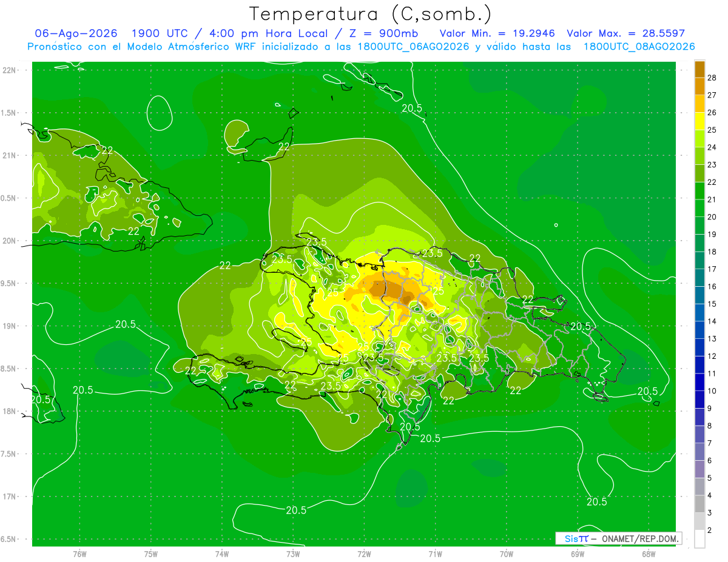This screenshot has width=728, height=562.
Task: Click the "17N" latitude axis label
Action: 10,497
